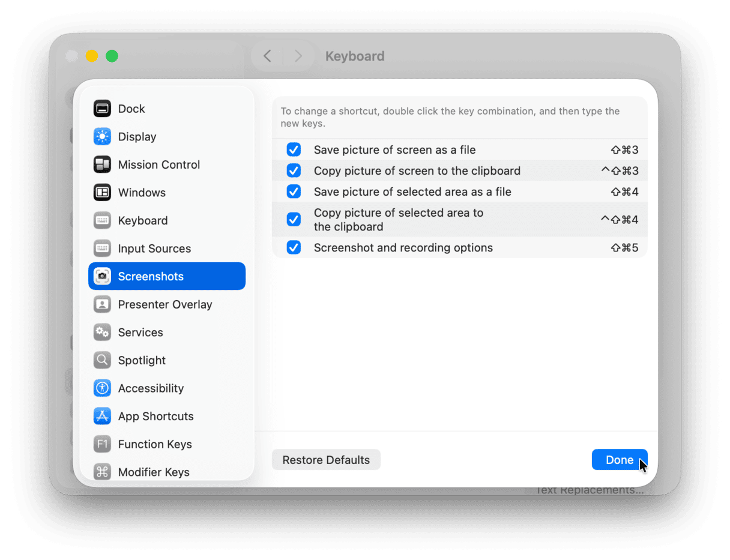
Task: Click the Restore Defaults button
Action: (x=326, y=460)
